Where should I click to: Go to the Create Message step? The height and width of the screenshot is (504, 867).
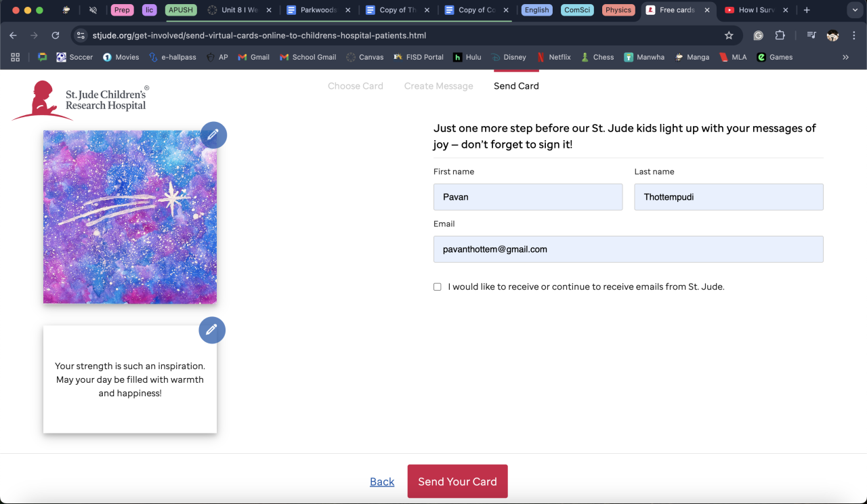click(439, 86)
